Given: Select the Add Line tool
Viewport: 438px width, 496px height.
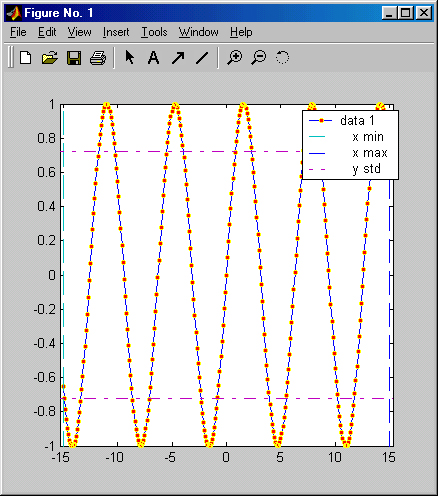Looking at the screenshot, I should click(202, 58).
